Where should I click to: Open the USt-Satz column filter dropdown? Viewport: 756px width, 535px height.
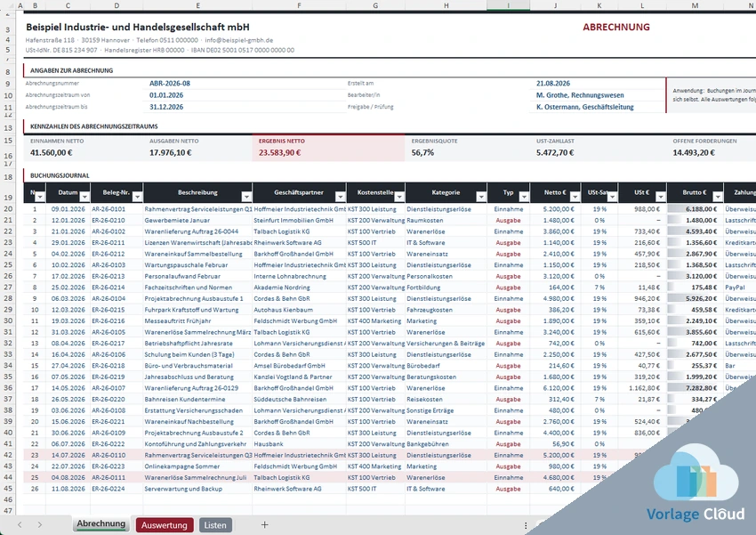pyautogui.click(x=612, y=197)
